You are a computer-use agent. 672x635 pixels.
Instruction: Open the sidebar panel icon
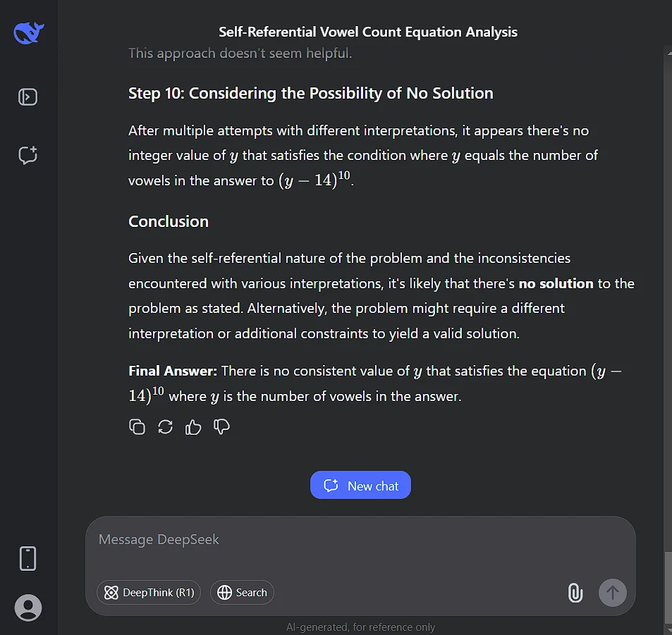pyautogui.click(x=28, y=97)
